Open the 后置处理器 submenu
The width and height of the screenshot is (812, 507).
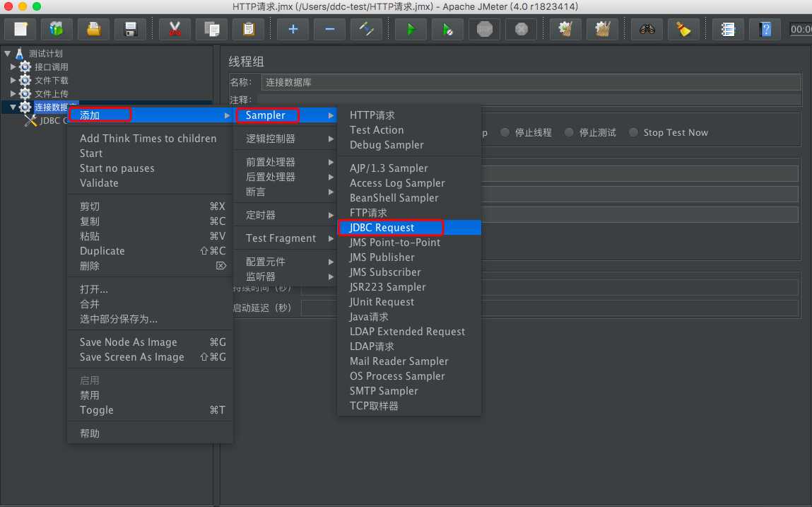coord(286,177)
